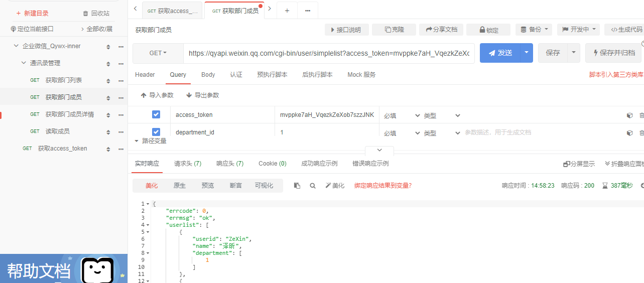644x283 pixels.
Task: Toggle 全部收/展 expand-collapse all
Action: pos(96,29)
